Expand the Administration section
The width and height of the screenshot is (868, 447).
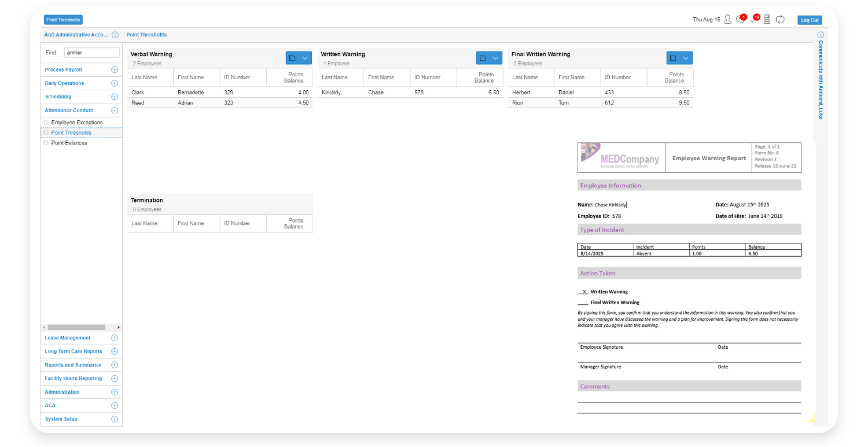115,391
